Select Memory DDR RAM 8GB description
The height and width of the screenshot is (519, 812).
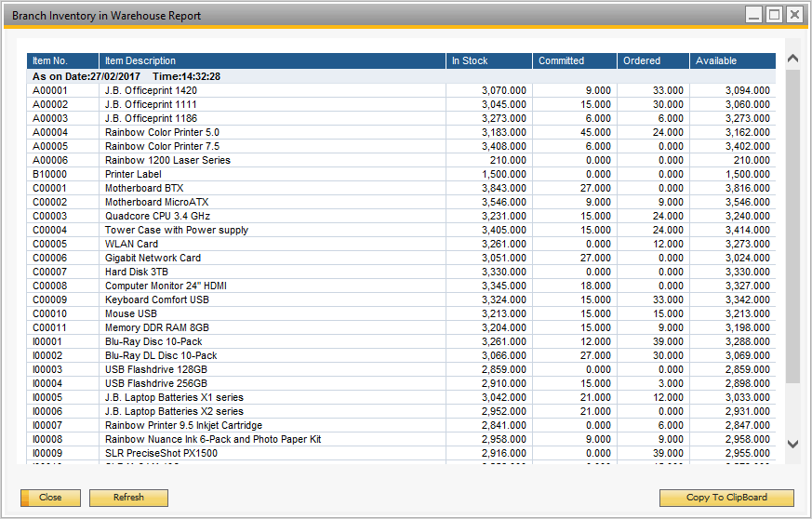(157, 328)
